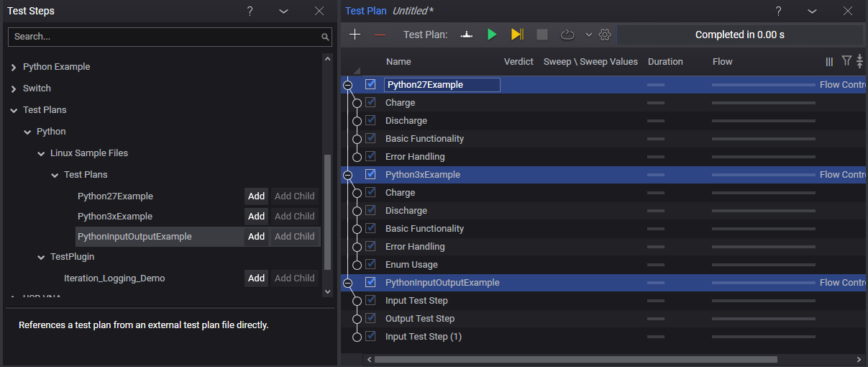
Task: Collapse the Test Plans top-level node
Action: coord(14,110)
